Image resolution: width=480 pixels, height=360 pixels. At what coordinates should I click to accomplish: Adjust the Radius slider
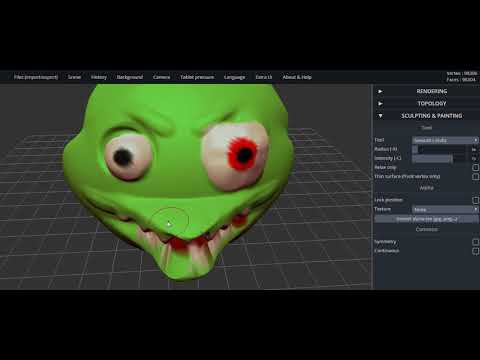click(x=439, y=149)
